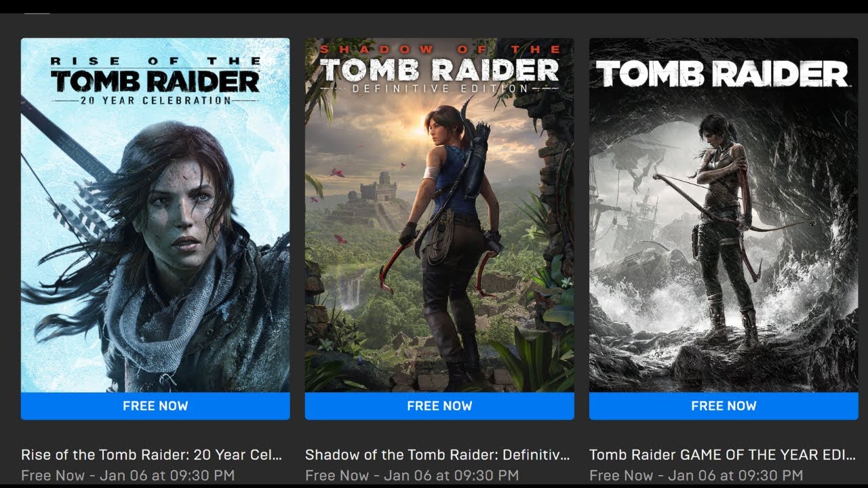Open the 'Tomb Raider GAME OF THE YEAR EDI...' title link
The width and height of the screenshot is (868, 488).
coord(722,454)
